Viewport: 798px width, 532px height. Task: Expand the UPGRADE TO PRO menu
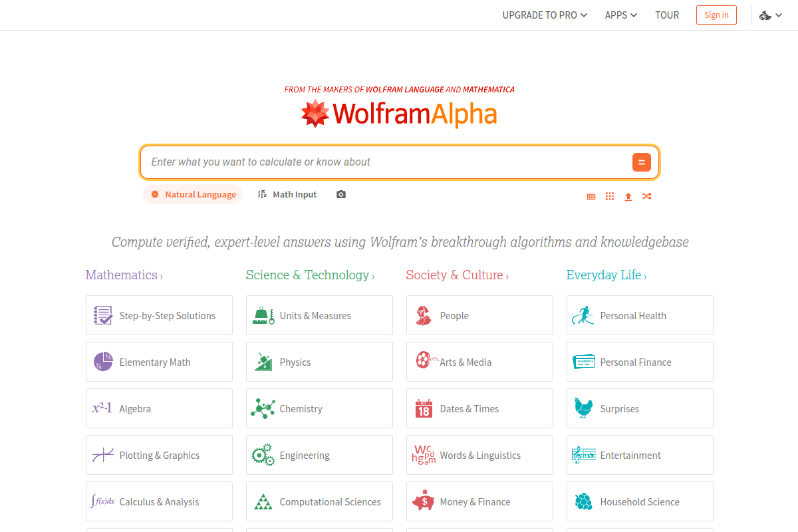pyautogui.click(x=545, y=15)
